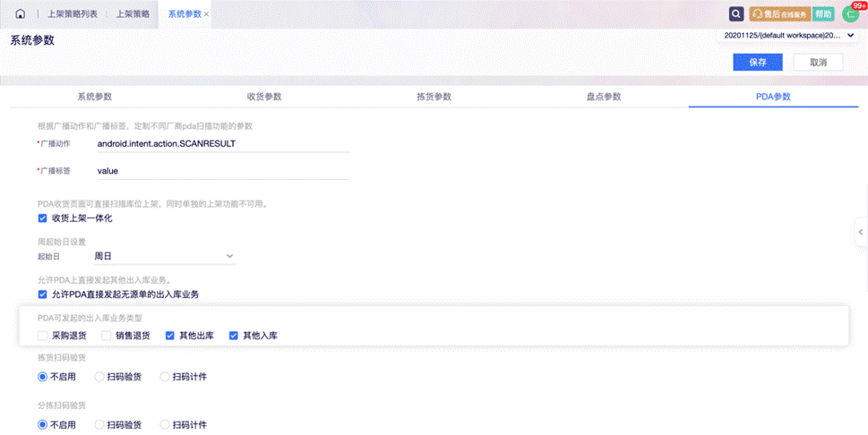Image resolution: width=868 pixels, height=435 pixels.
Task: Open the user avatar with 99+ badge
Action: pyautogui.click(x=850, y=14)
